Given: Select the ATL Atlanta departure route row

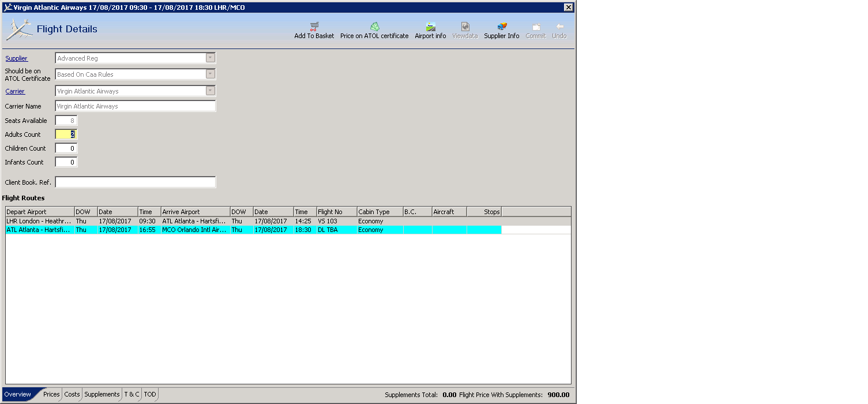Looking at the screenshot, I should pyautogui.click(x=288, y=230).
